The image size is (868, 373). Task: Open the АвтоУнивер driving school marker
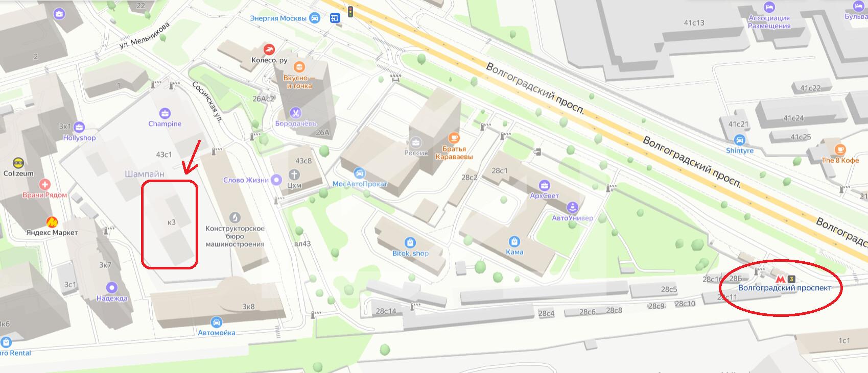(573, 207)
